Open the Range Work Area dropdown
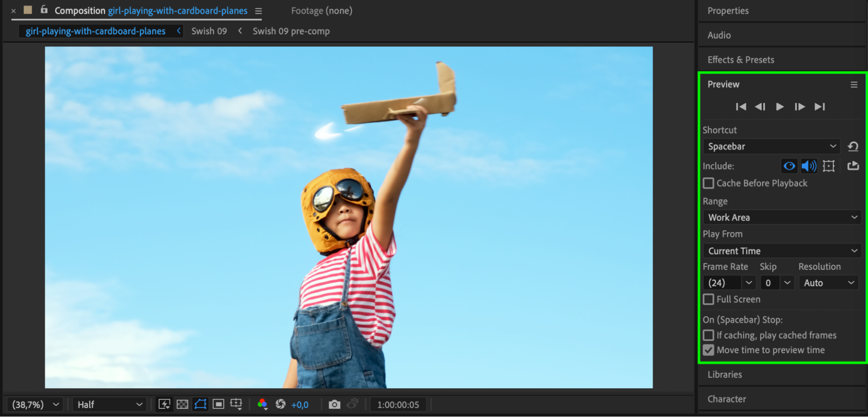The height and width of the screenshot is (417, 868). (782, 217)
